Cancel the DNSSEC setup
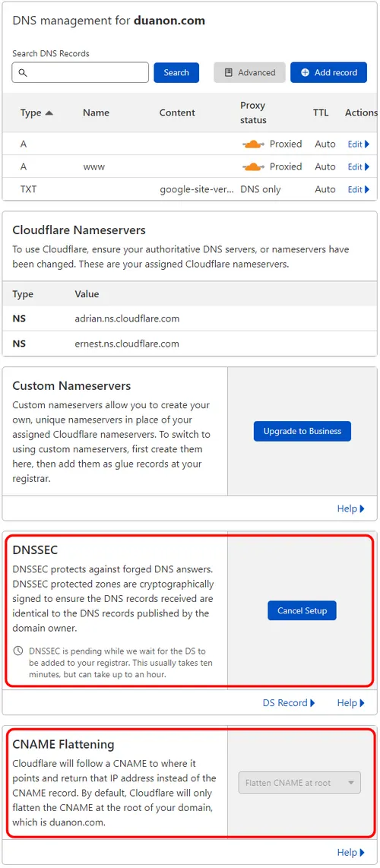This screenshot has height=868, width=380. [302, 610]
